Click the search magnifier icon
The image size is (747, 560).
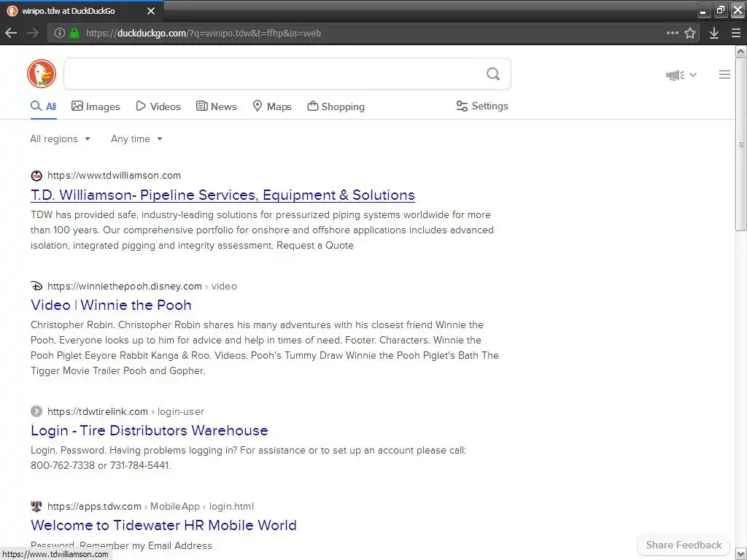click(493, 74)
